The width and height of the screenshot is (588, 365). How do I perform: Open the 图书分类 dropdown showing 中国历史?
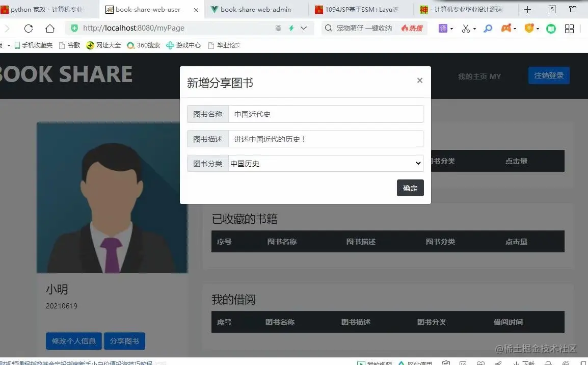(x=326, y=164)
